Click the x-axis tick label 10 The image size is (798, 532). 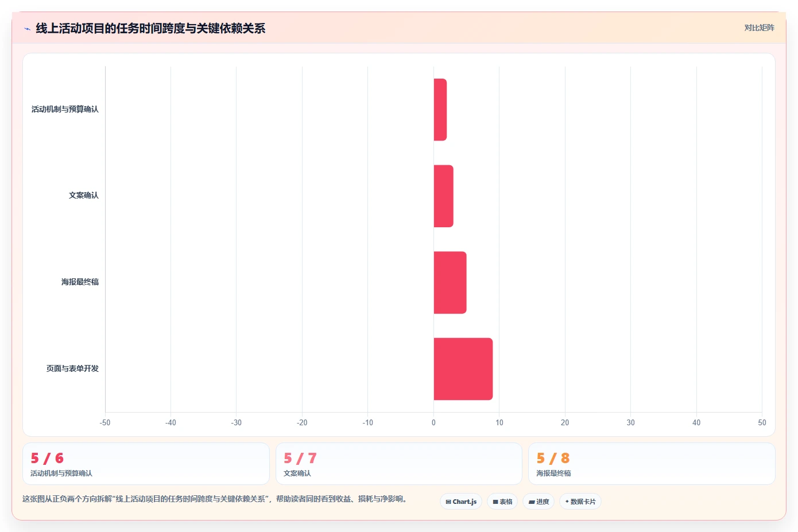point(499,422)
